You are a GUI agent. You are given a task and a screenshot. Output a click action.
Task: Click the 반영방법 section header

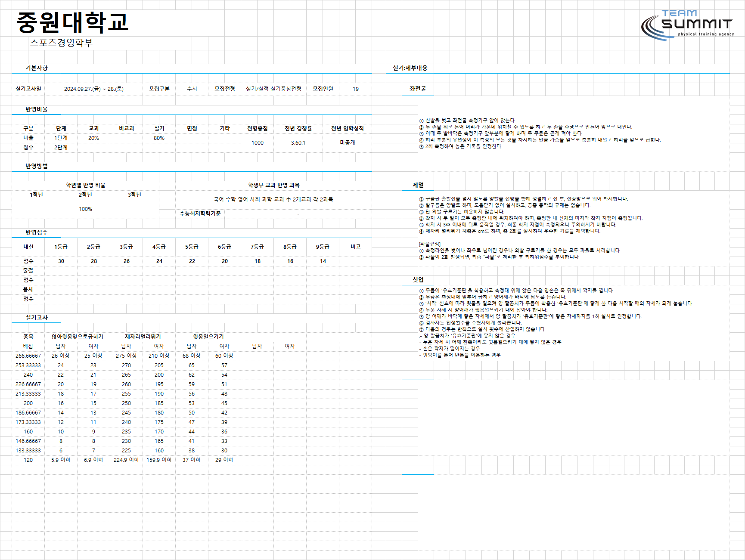(x=36, y=166)
